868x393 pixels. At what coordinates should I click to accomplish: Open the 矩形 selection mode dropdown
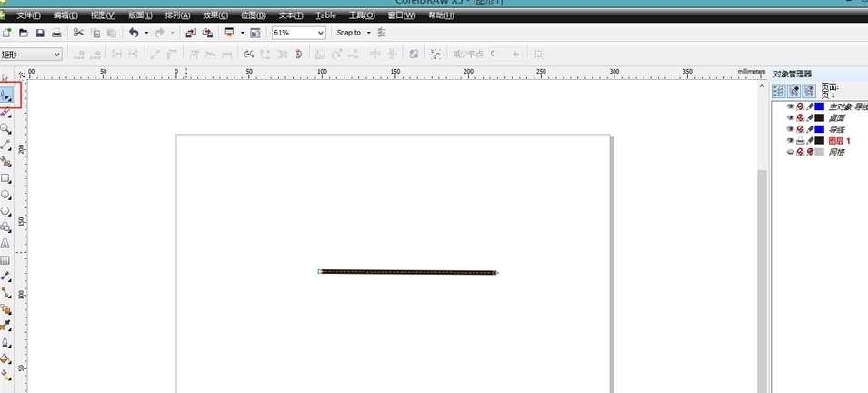[56, 55]
